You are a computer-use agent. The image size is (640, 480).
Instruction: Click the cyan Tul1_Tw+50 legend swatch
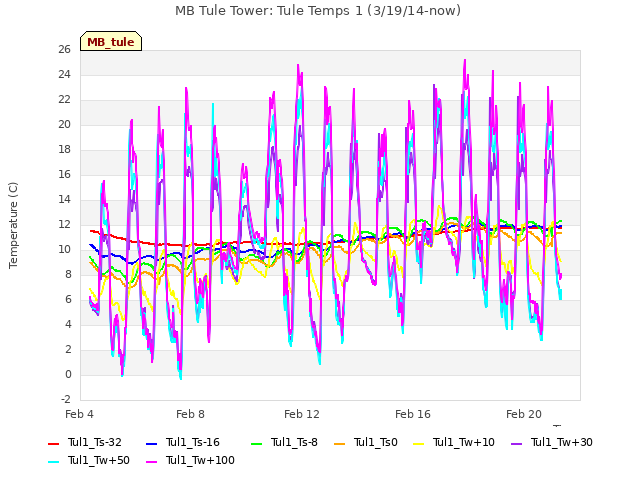[x=54, y=461]
